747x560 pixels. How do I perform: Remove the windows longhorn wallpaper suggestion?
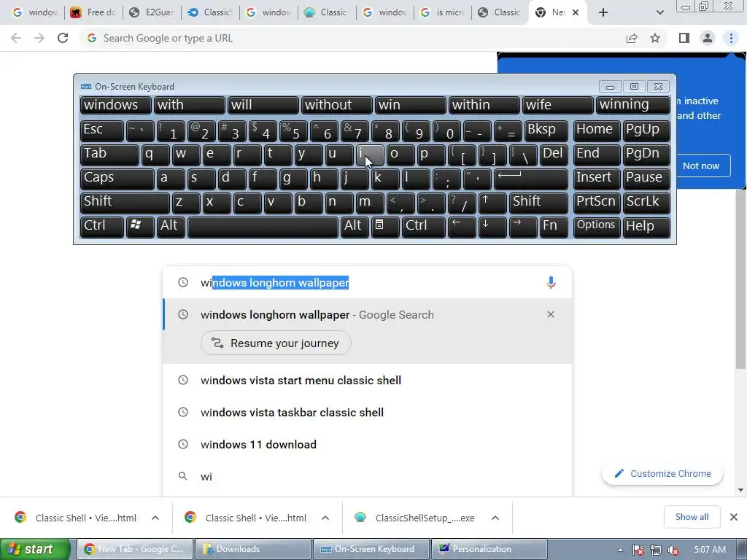point(551,314)
